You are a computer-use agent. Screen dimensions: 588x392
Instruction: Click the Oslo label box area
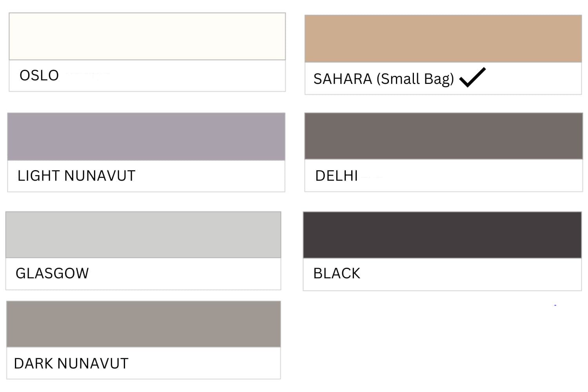pos(147,76)
